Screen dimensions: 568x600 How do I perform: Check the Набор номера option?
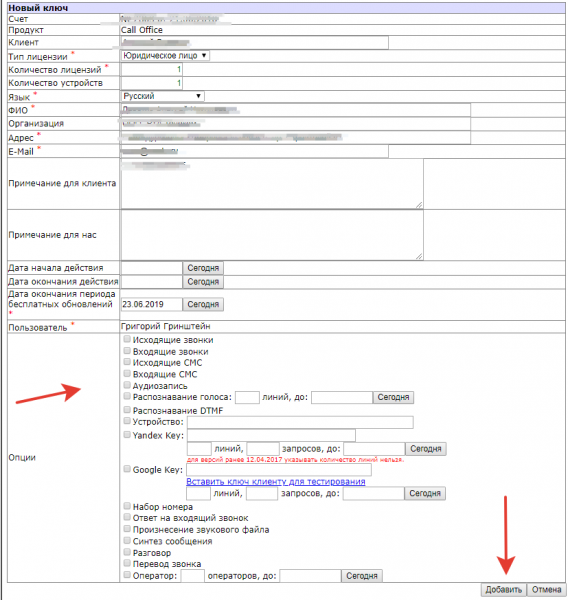[x=127, y=506]
